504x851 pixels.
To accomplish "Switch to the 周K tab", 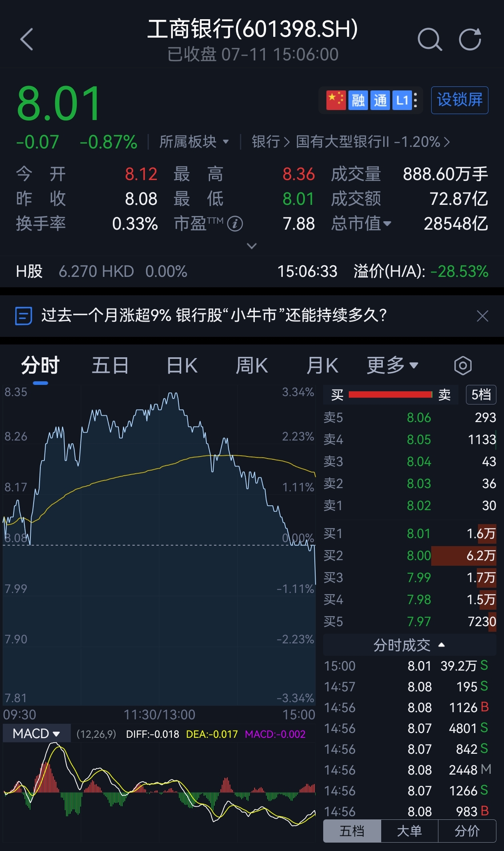I will (x=252, y=365).
